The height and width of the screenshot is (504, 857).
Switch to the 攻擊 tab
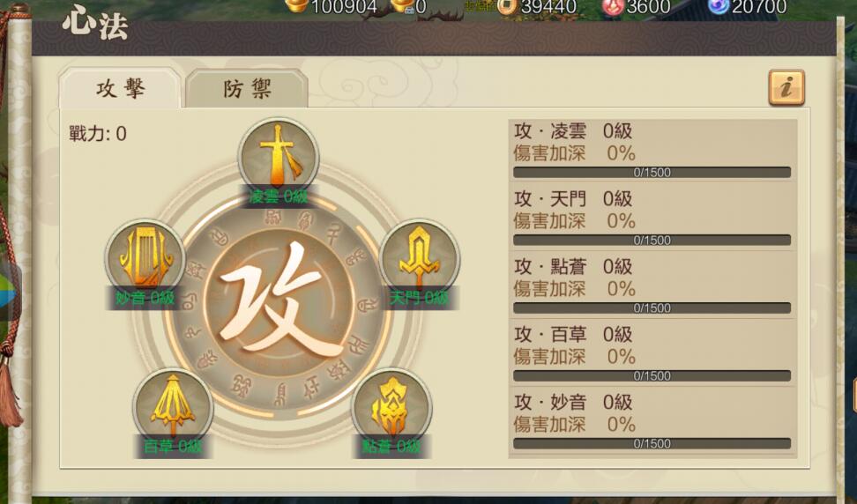120,88
